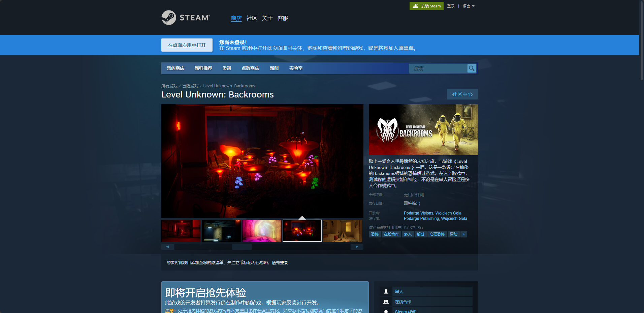The image size is (644, 313).
Task: Open the 新鲜推荐 tab
Action: 203,68
